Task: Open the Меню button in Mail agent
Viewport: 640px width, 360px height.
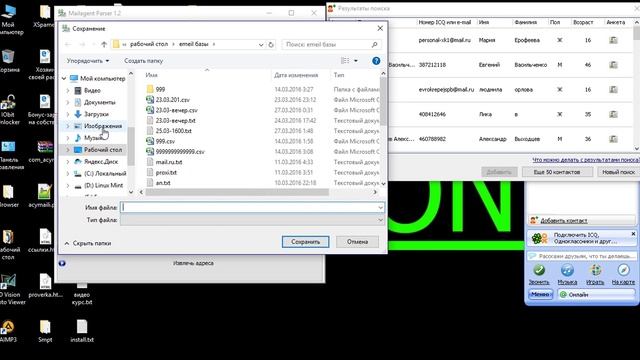Action: [540, 294]
